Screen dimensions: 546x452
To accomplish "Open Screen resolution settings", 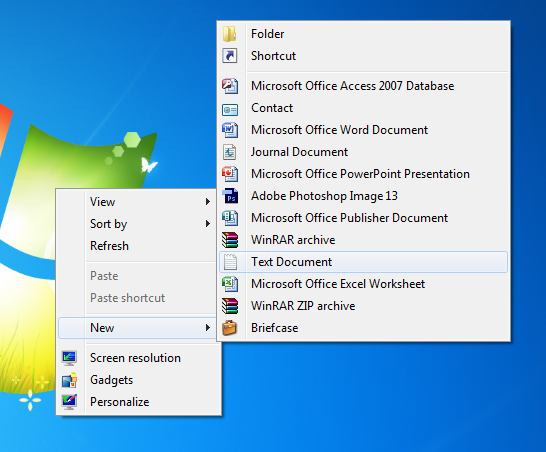I will 139,358.
